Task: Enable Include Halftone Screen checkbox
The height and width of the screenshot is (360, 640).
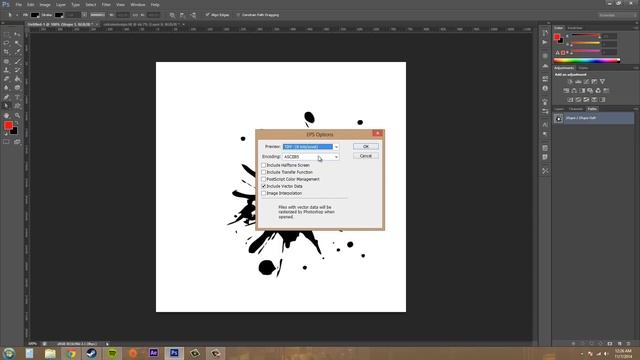Action: click(264, 165)
